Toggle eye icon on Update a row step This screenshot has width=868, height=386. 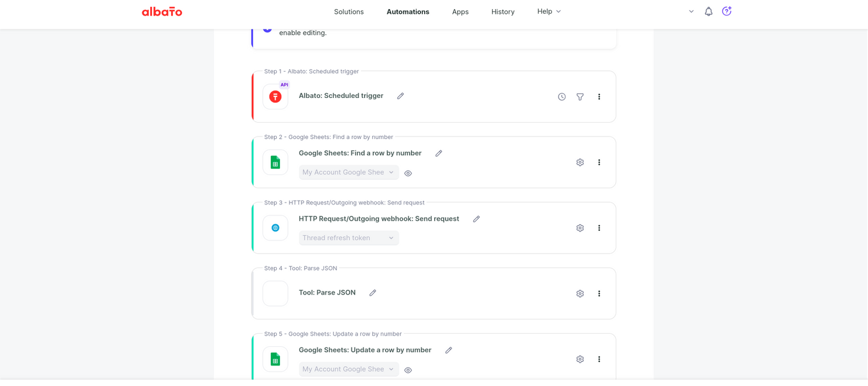408,370
